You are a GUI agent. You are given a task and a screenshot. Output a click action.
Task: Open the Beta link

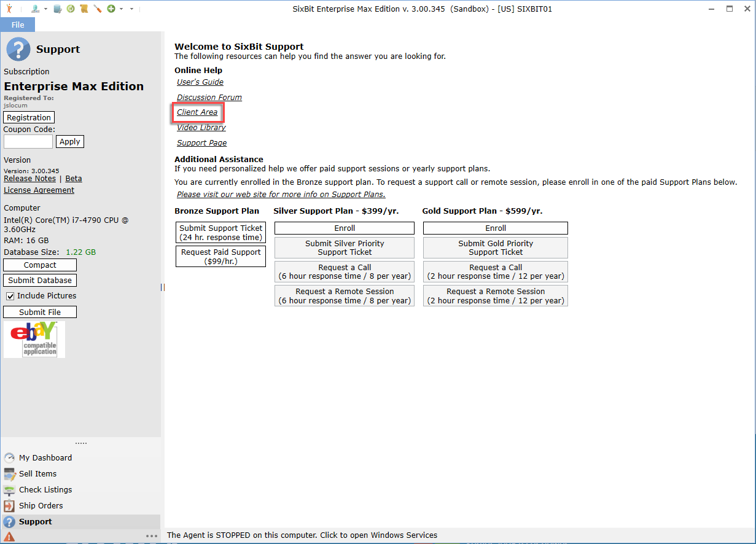coord(74,179)
